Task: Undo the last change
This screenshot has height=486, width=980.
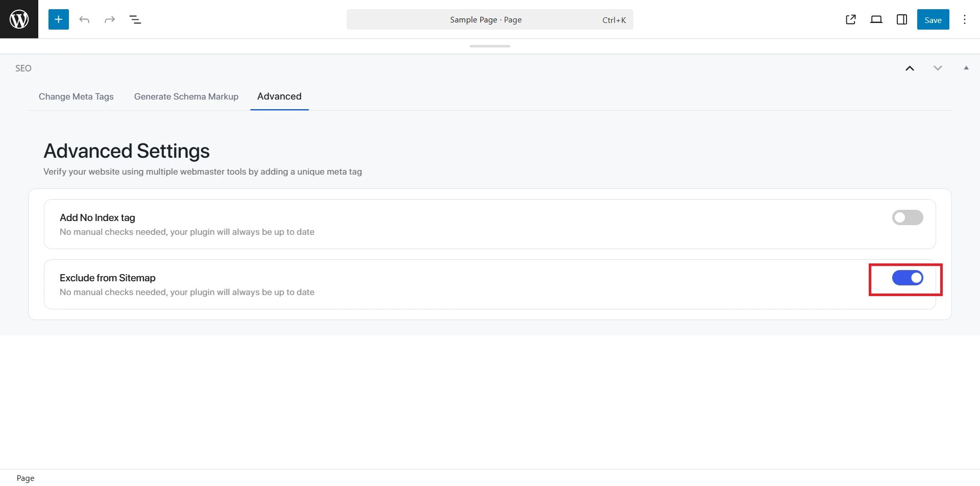Action: click(x=84, y=19)
